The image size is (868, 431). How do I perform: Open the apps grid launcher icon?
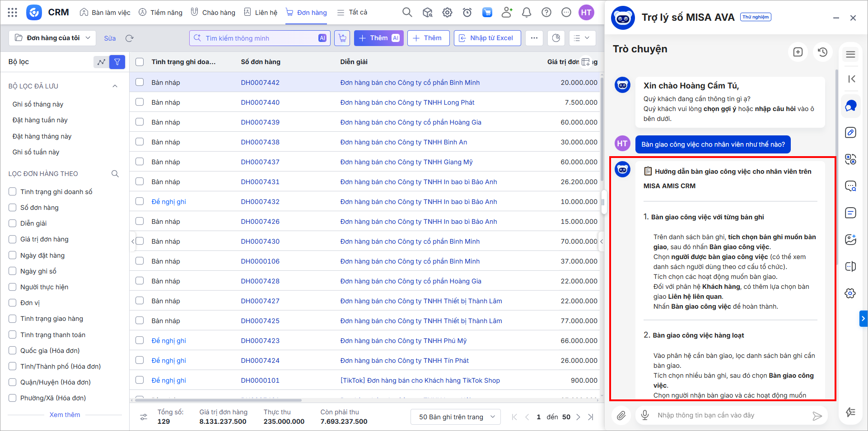12,13
